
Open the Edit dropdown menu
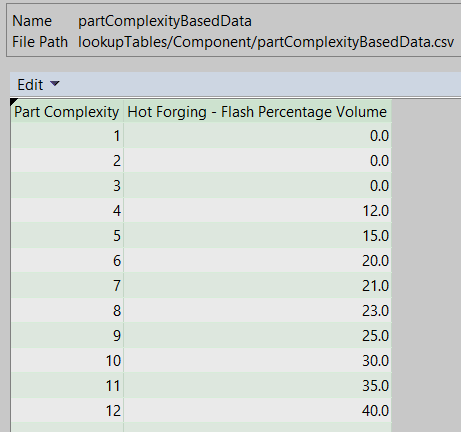pyautogui.click(x=38, y=85)
